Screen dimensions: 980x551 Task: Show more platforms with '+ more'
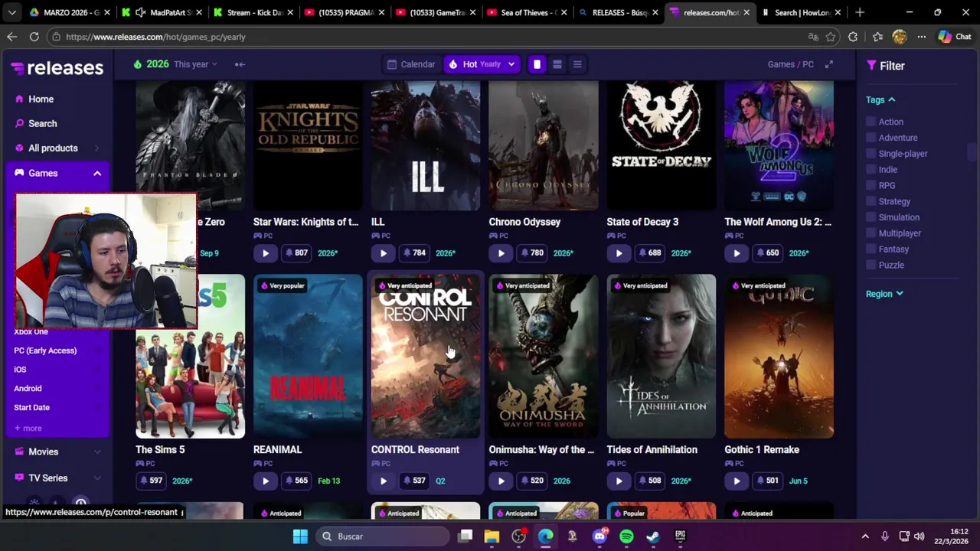(x=28, y=429)
